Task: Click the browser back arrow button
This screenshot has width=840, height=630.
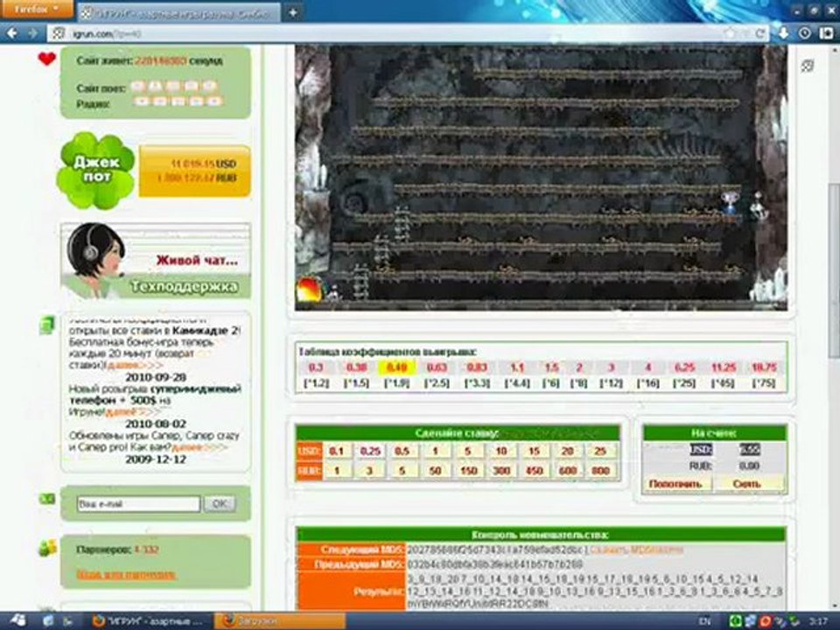Action: (x=12, y=33)
